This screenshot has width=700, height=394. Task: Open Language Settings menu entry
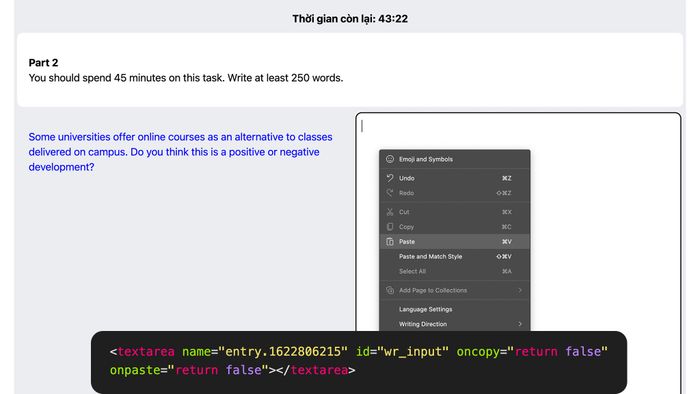(x=454, y=309)
